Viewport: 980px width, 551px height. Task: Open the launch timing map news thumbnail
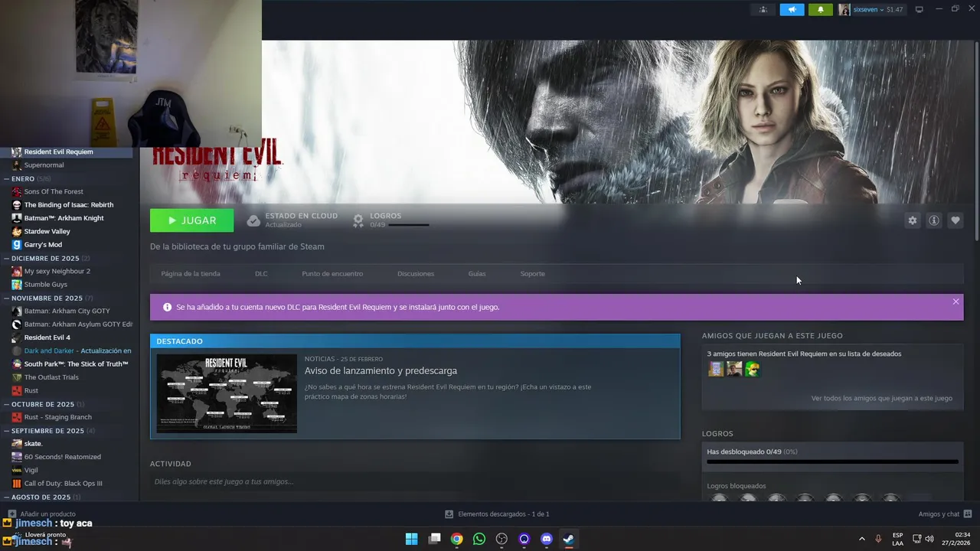click(x=227, y=393)
